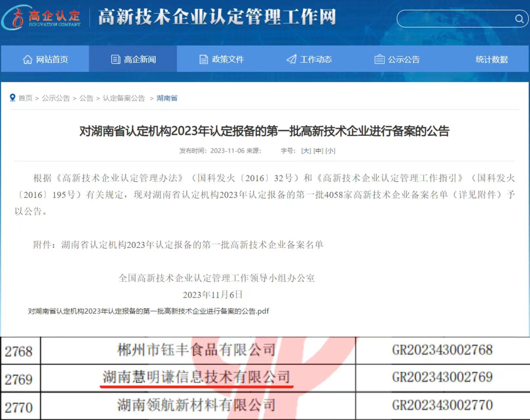Click the search magnifier icon
Screen dimensions: 530x420
click(x=519, y=19)
